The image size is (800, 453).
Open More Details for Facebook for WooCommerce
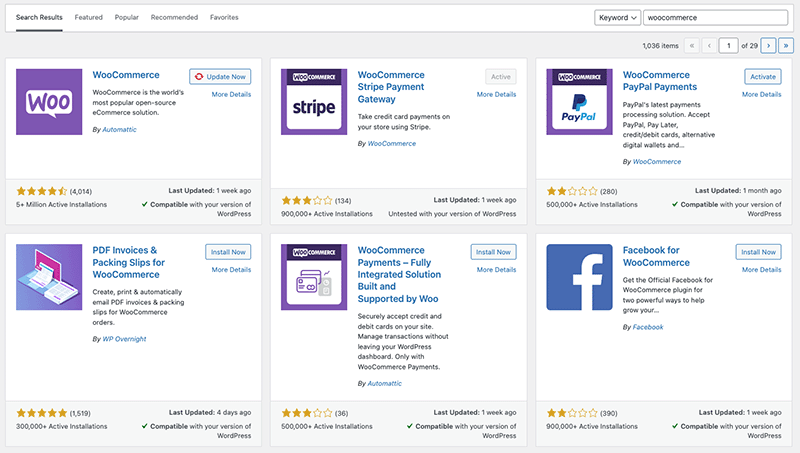762,269
